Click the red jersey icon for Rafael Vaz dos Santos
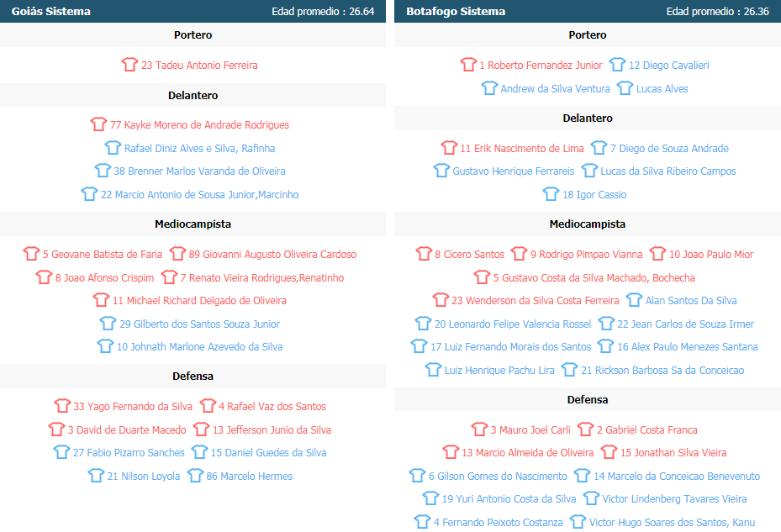 click(x=207, y=405)
